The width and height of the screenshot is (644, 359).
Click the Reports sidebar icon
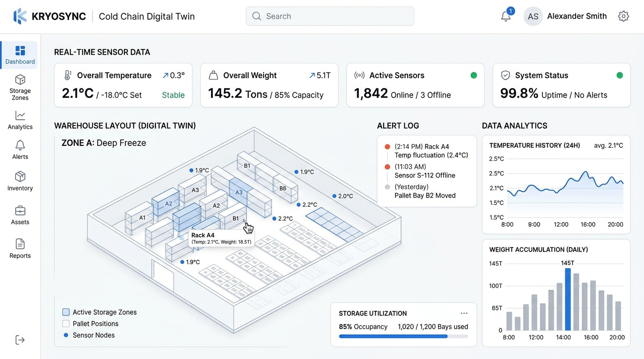(20, 244)
